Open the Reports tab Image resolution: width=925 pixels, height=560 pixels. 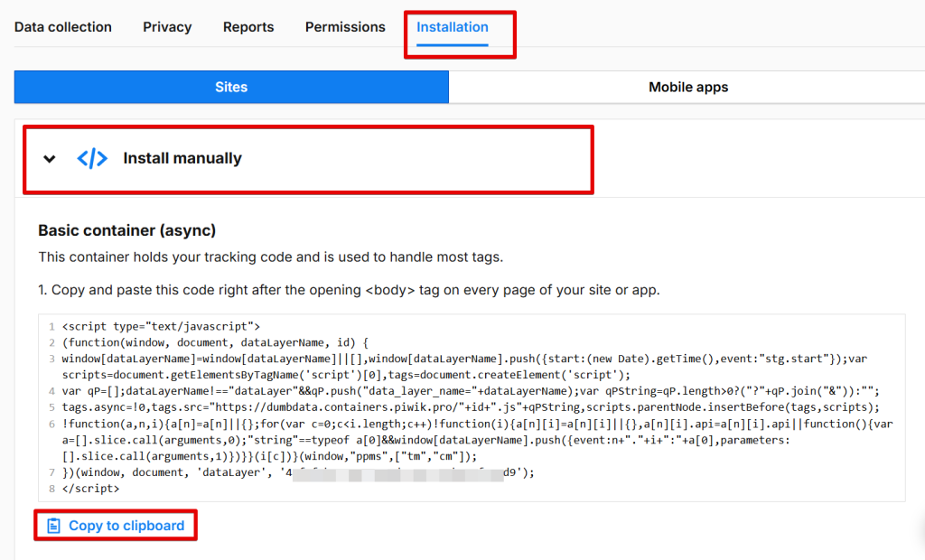coord(248,27)
